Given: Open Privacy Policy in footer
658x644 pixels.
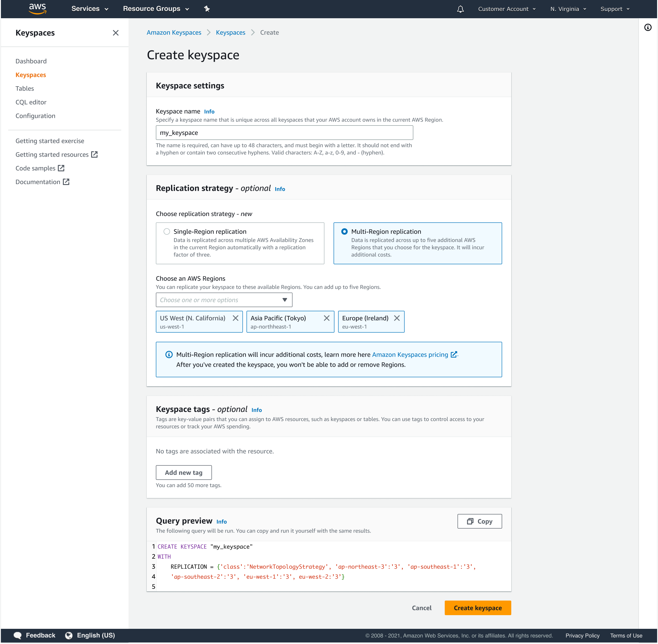Looking at the screenshot, I should [x=582, y=635].
